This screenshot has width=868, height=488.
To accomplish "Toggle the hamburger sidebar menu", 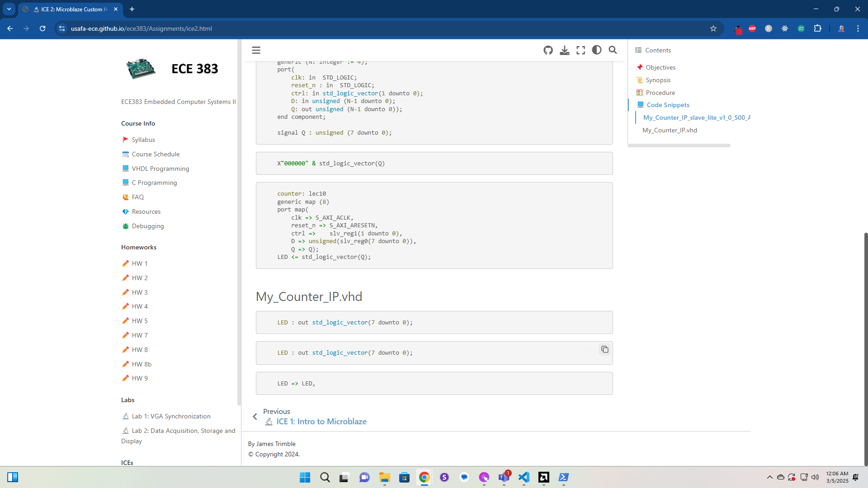I will point(256,50).
